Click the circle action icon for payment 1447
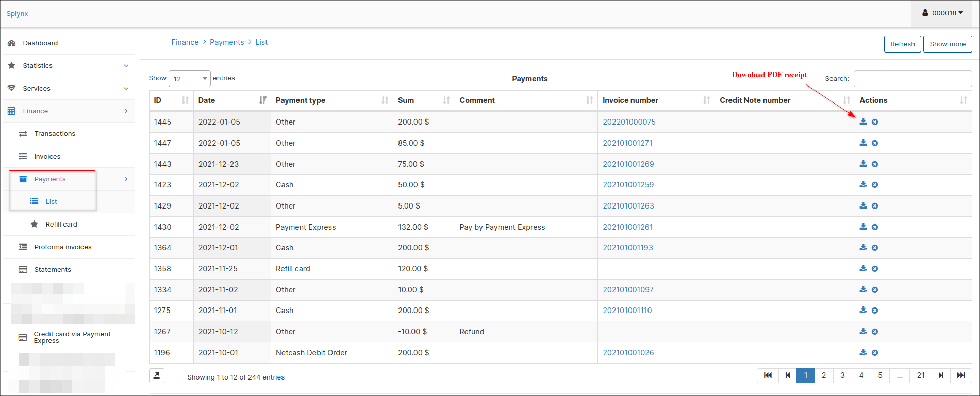980x396 pixels. pyautogui.click(x=875, y=143)
